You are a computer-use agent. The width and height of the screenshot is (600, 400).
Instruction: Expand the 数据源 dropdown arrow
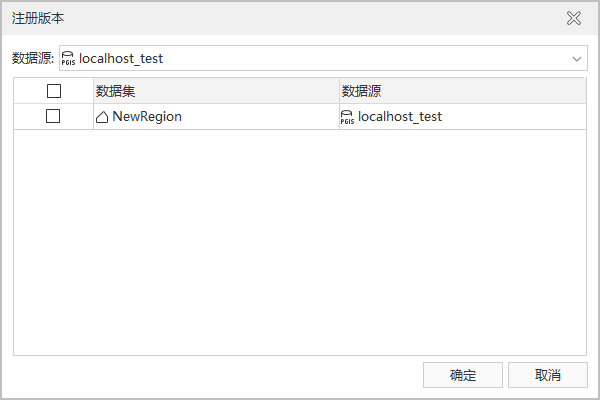click(x=577, y=59)
